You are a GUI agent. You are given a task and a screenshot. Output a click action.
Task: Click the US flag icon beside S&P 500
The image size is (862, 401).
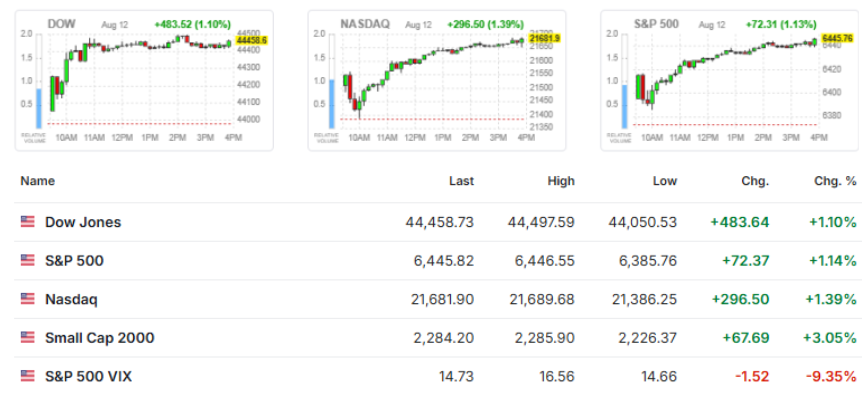27,260
